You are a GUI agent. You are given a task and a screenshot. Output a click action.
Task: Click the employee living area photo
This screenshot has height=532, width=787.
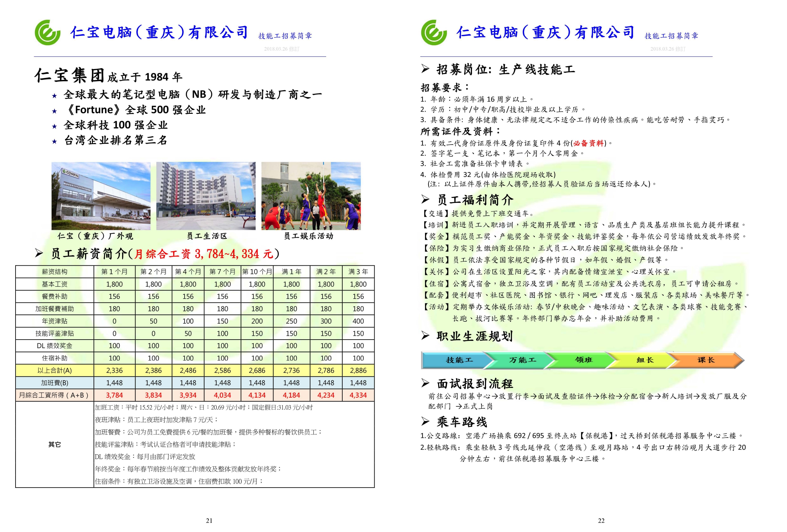point(206,196)
